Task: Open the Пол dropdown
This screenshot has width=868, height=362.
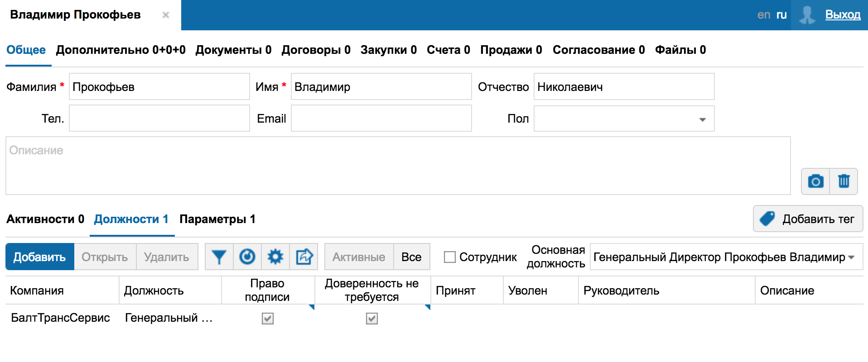Action: point(624,119)
